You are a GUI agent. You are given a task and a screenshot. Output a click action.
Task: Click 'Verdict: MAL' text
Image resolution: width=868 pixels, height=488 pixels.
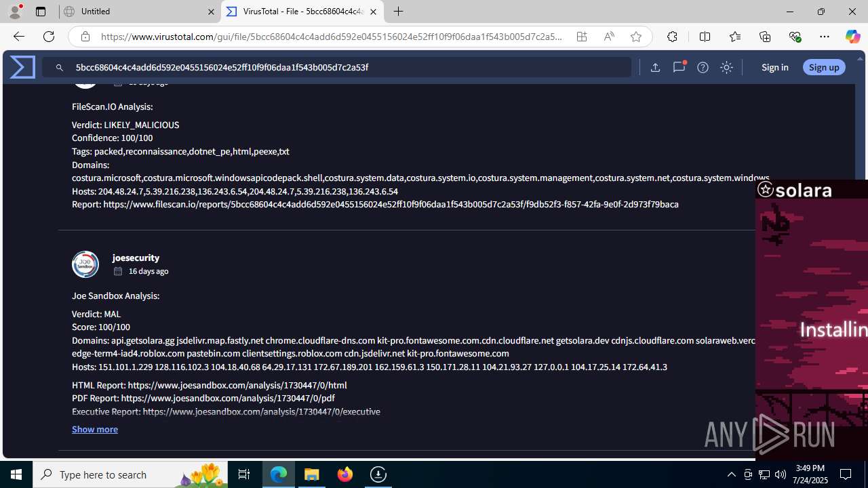tap(96, 314)
